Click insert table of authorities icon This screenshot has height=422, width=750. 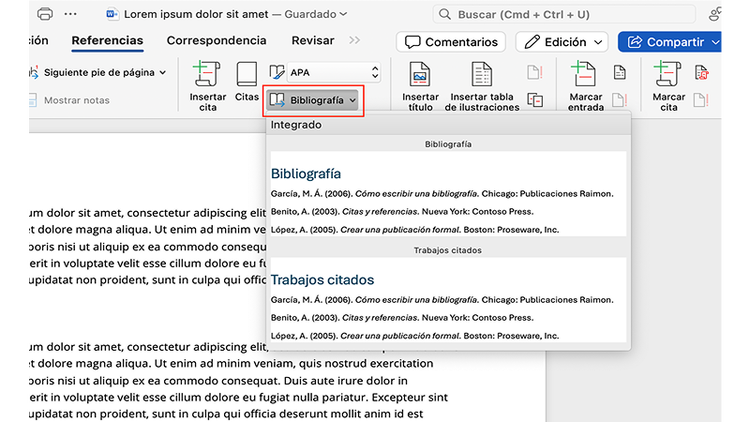(701, 72)
